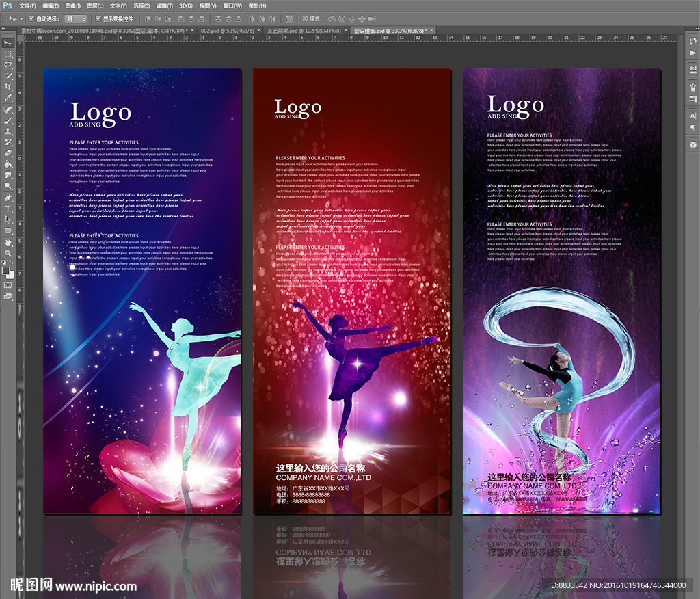Select the Eraser tool
The image size is (700, 599).
click(x=8, y=153)
